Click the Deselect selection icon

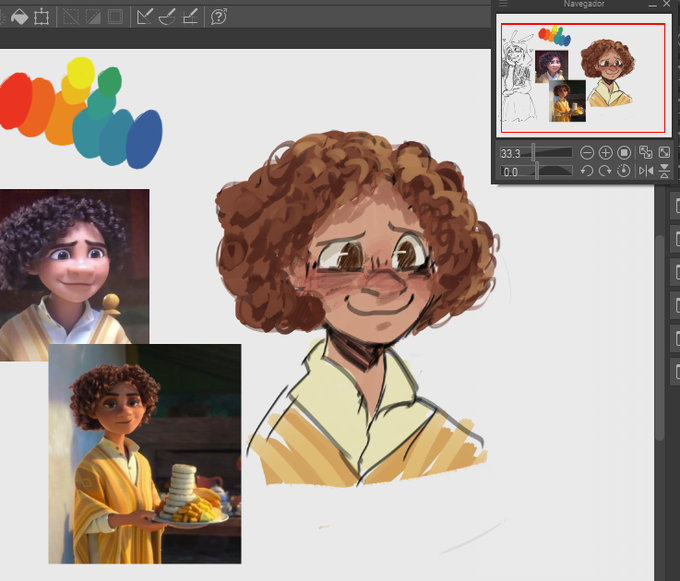tap(71, 17)
